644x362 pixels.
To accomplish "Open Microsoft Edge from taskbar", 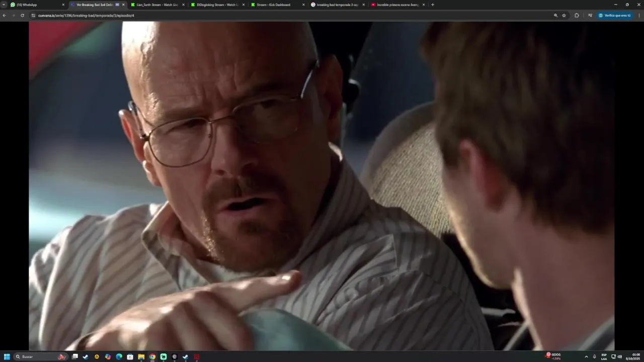I will 119,357.
